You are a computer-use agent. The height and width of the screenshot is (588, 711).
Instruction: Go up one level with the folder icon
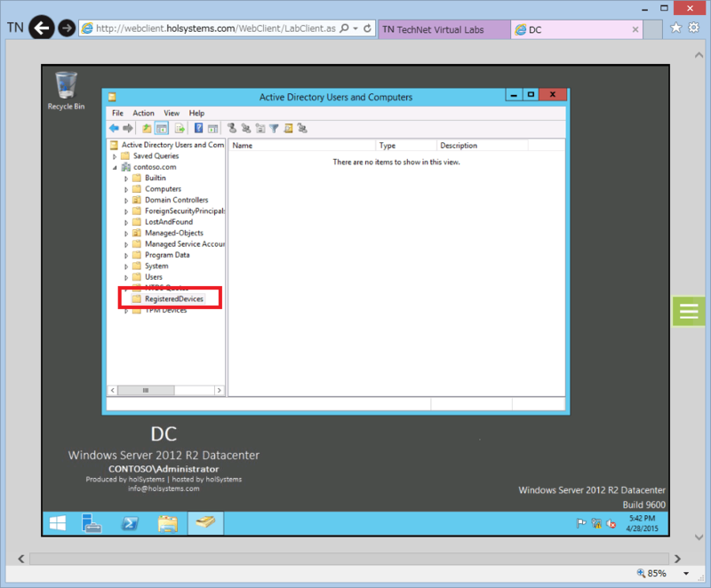147,129
